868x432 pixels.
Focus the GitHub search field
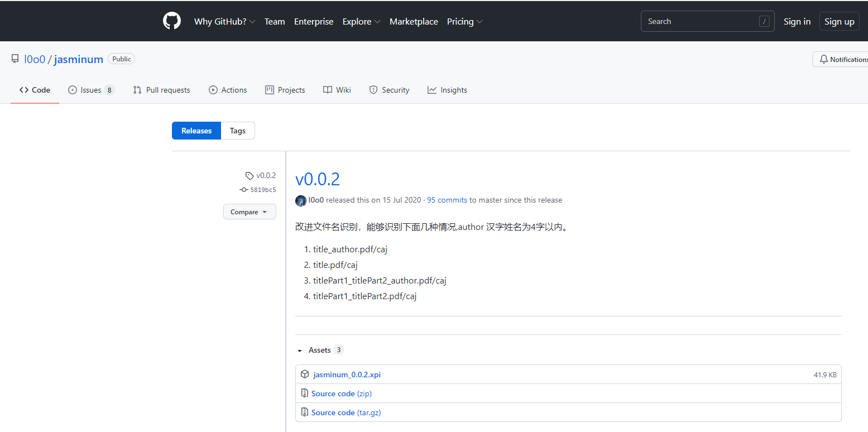(707, 21)
